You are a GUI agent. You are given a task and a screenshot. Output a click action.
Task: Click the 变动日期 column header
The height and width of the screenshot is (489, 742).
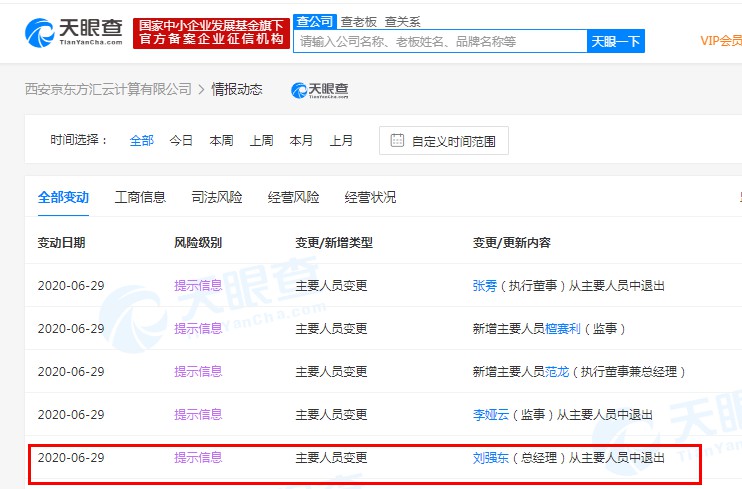coord(62,243)
